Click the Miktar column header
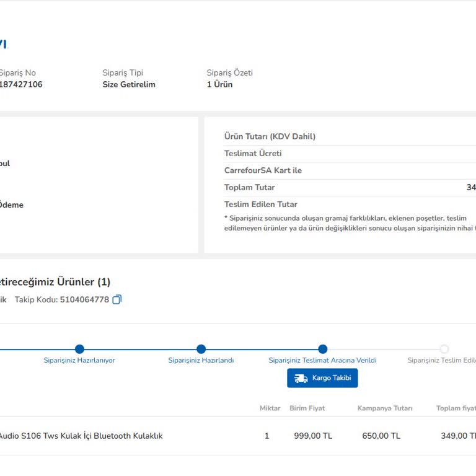Image resolution: width=476 pixels, height=476 pixels. (x=270, y=408)
